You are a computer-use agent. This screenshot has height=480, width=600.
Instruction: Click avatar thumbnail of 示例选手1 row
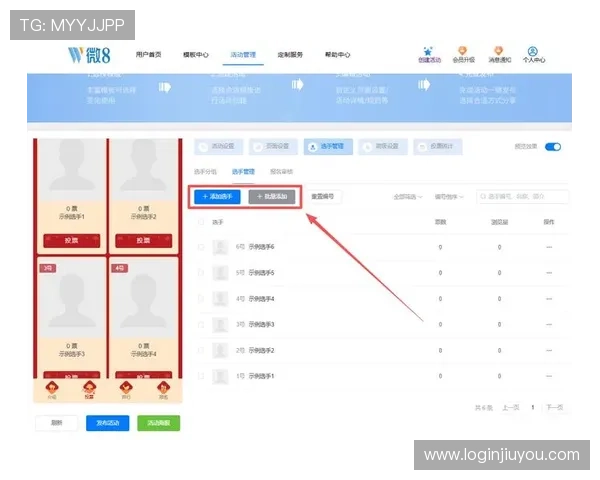[x=220, y=376]
